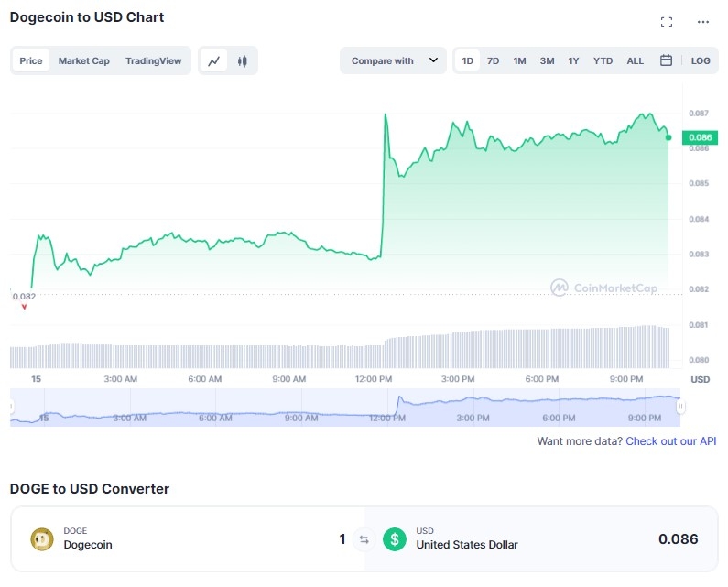The width and height of the screenshot is (728, 587).
Task: Select the 3M time range
Action: tap(547, 60)
